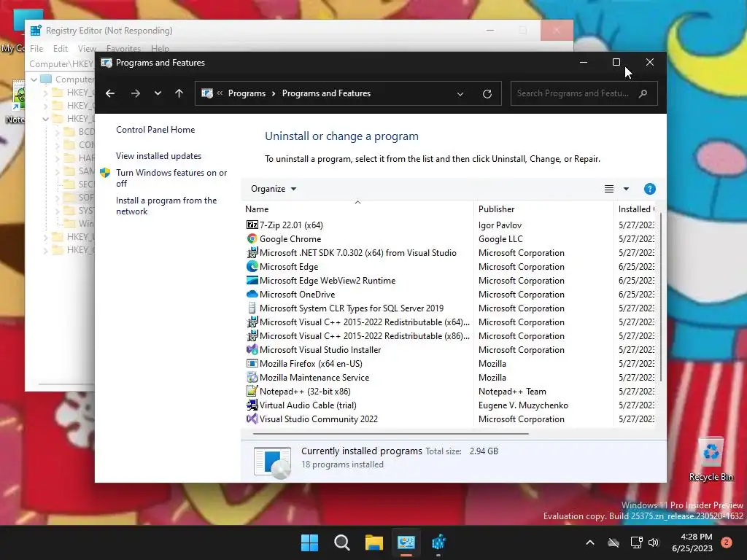The image size is (747, 560).
Task: Open the recent locations chevron dropdown
Action: tap(158, 93)
